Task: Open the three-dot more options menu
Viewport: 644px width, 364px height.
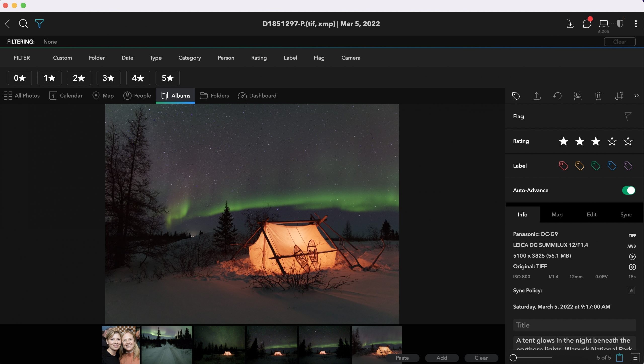Action: click(636, 24)
